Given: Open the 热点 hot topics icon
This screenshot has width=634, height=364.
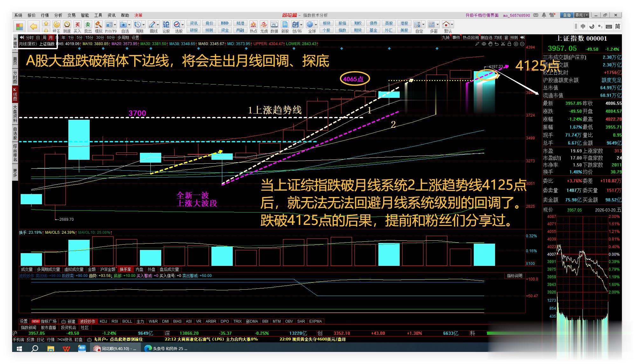Looking at the screenshot, I should [x=253, y=25].
